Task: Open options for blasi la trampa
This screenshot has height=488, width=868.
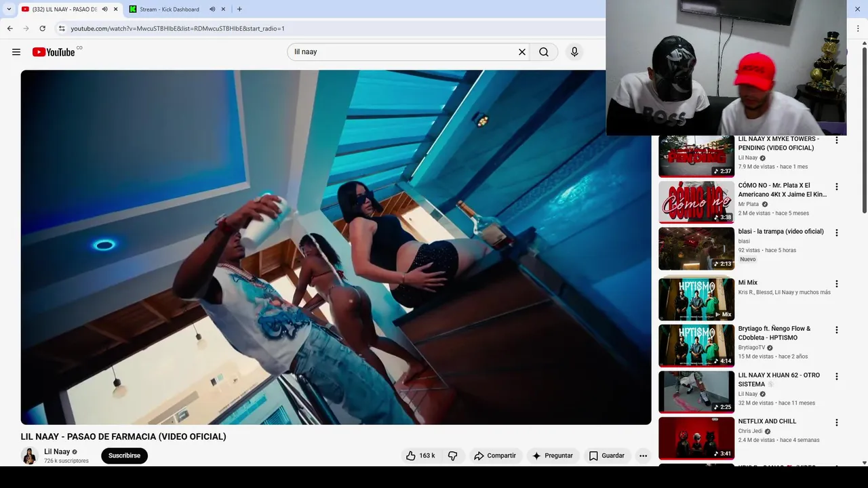Action: point(836,232)
